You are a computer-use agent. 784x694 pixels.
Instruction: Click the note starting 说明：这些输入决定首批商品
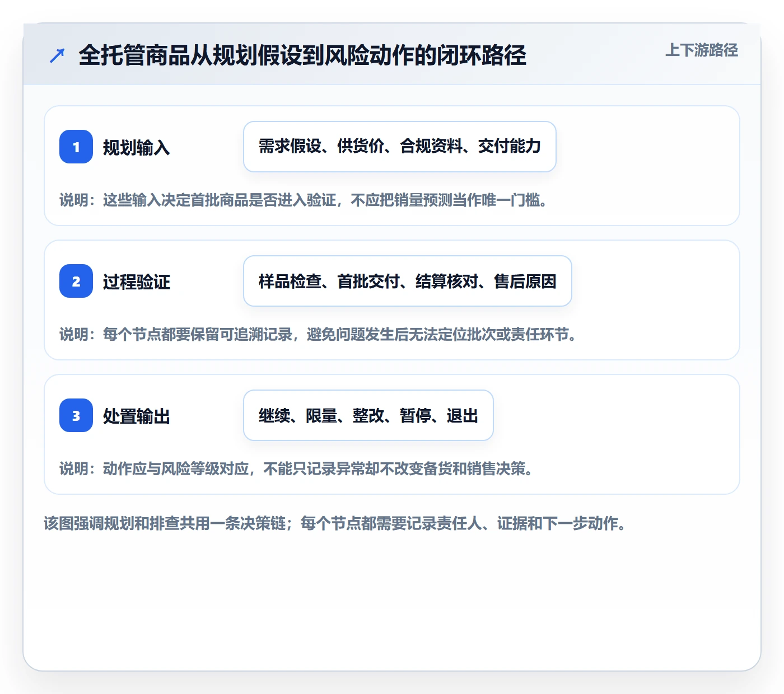pyautogui.click(x=304, y=200)
